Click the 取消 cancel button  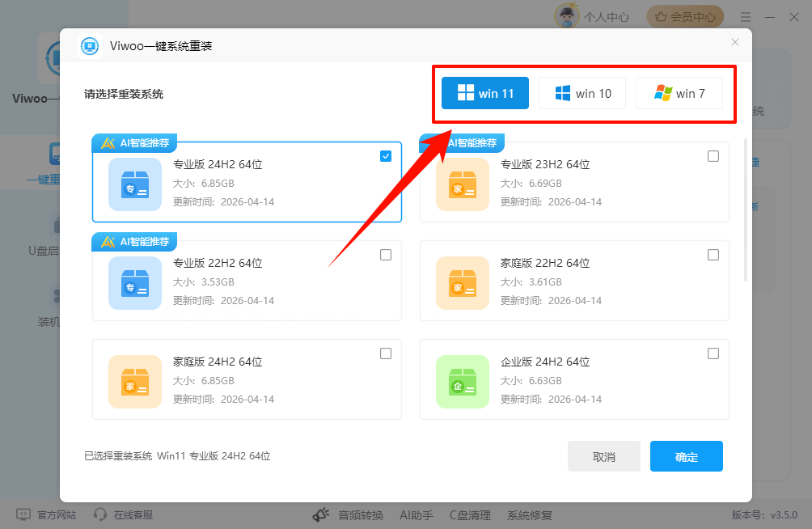click(604, 456)
